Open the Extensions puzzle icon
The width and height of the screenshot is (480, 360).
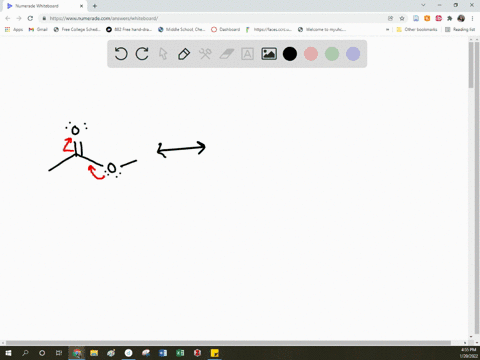[x=450, y=18]
